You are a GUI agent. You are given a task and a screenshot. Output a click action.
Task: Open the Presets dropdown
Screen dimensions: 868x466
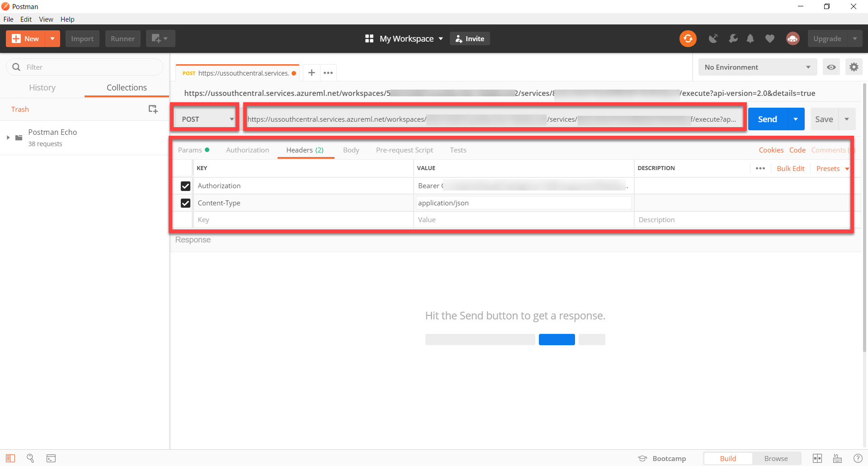pos(832,168)
